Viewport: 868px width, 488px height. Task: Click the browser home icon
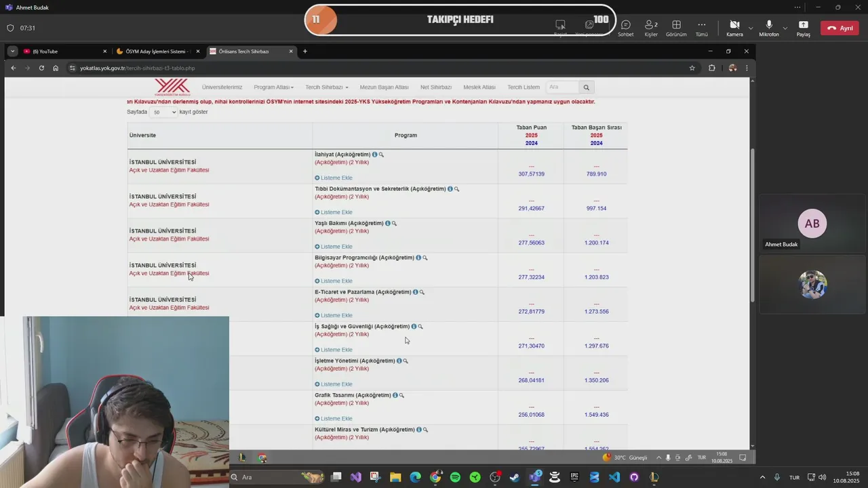56,68
